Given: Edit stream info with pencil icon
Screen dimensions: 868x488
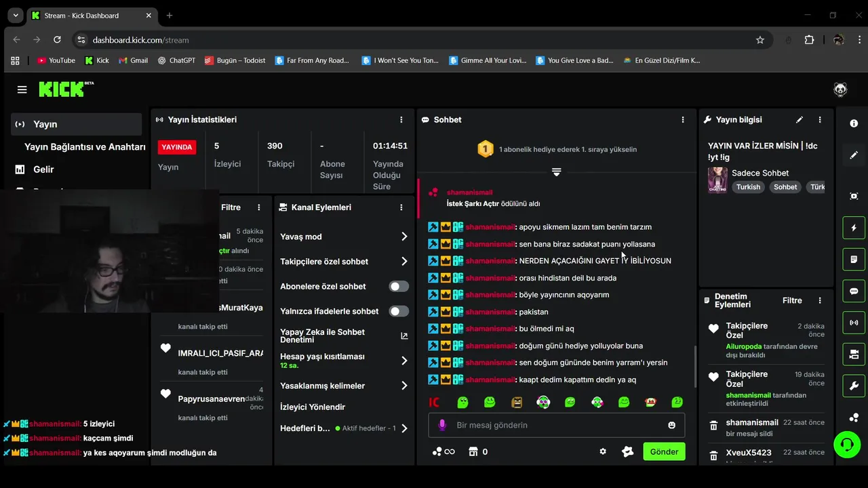Looking at the screenshot, I should tap(800, 119).
